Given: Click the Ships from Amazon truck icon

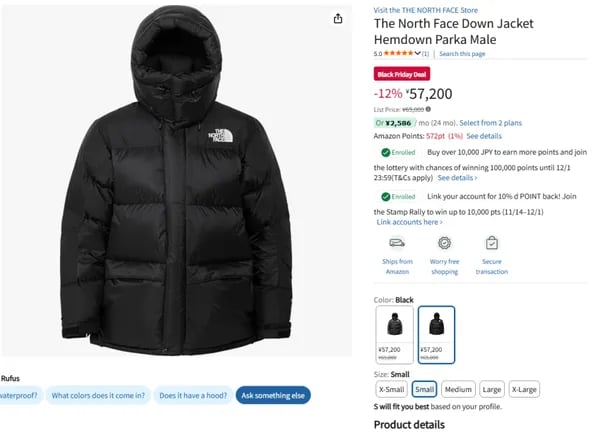Looking at the screenshot, I should point(397,243).
